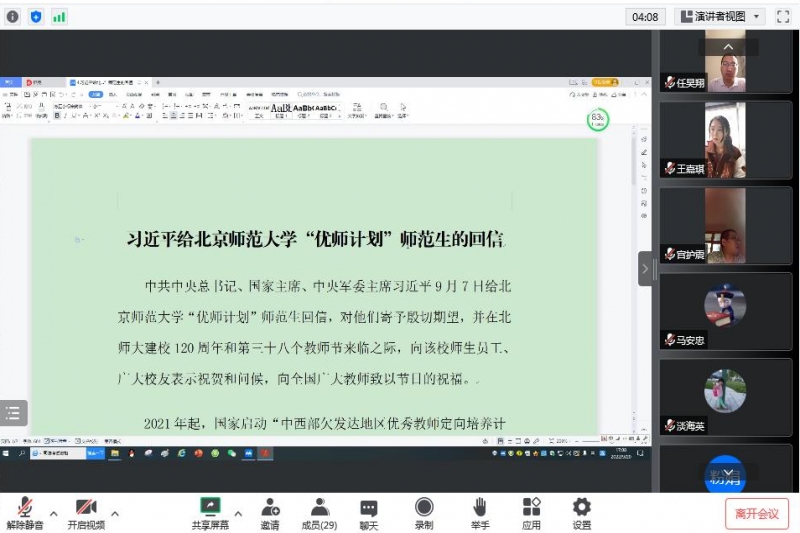Toggle 开启视频 to start camera
This screenshot has width=800, height=533.
(86, 513)
